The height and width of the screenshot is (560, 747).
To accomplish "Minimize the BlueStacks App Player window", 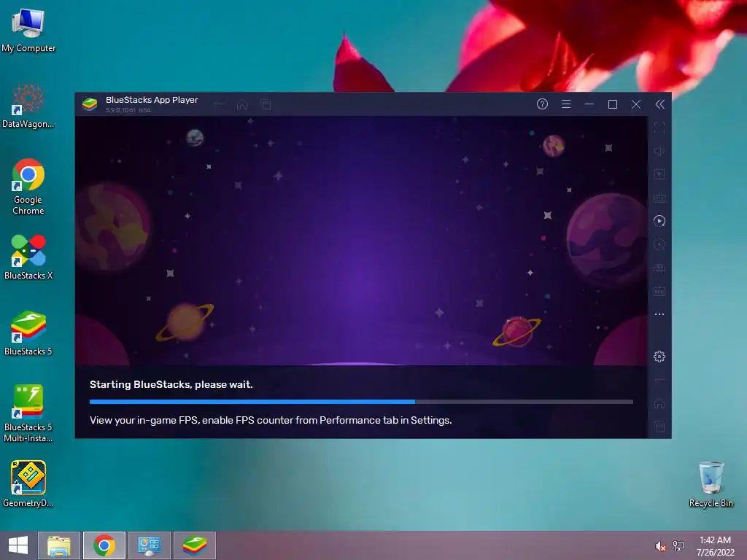I will [589, 104].
